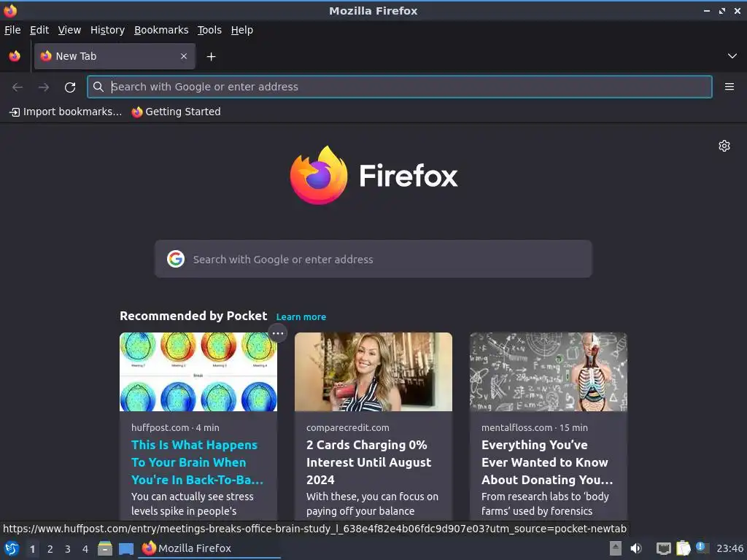Open the View menu
The height and width of the screenshot is (560, 747).
69,30
